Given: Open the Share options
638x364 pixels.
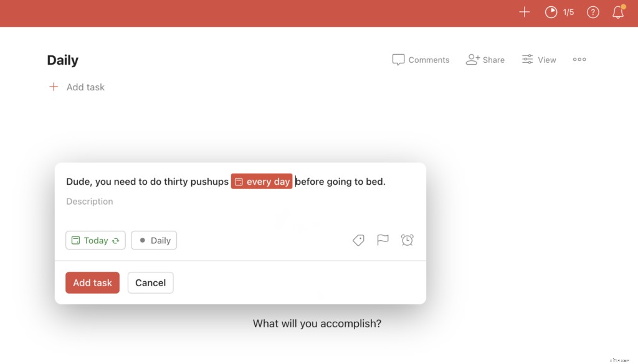Looking at the screenshot, I should 485,59.
